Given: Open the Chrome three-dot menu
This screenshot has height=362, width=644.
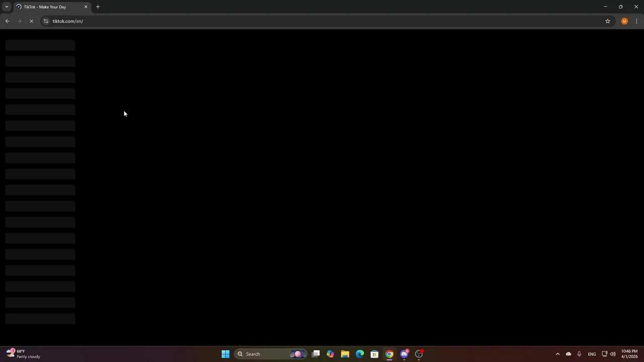Looking at the screenshot, I should coord(636,21).
